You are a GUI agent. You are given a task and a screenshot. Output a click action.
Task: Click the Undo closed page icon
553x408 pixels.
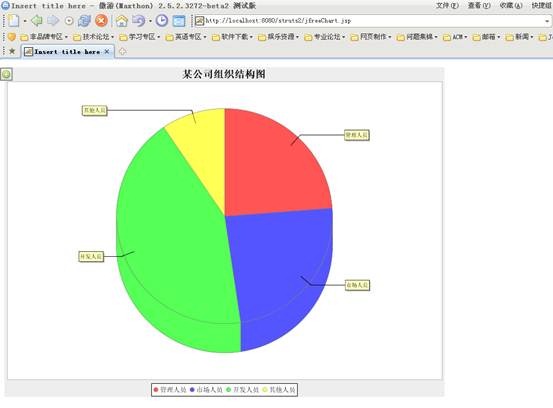139,21
